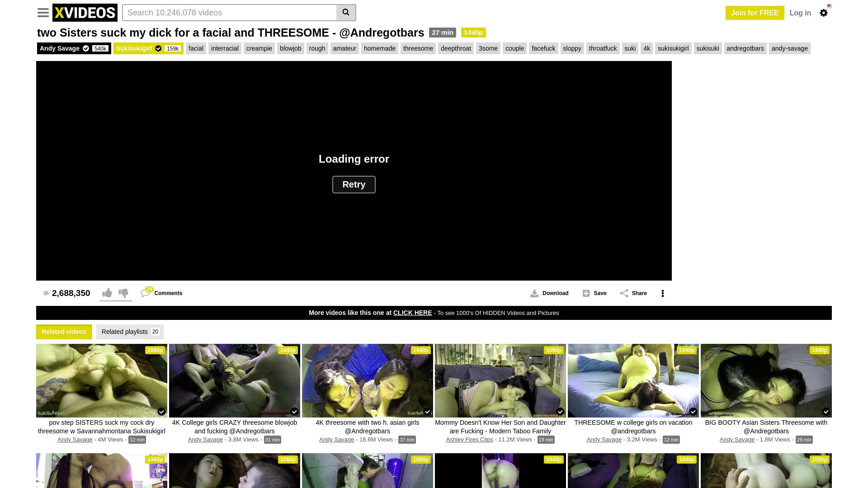
Task: Click verified badge next to Andy Savage channel
Action: point(86,48)
